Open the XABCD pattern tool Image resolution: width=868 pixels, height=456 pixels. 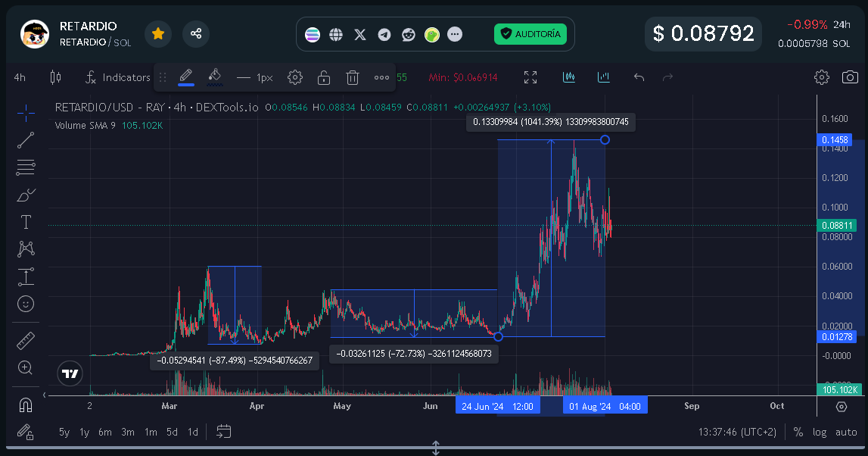pos(25,250)
